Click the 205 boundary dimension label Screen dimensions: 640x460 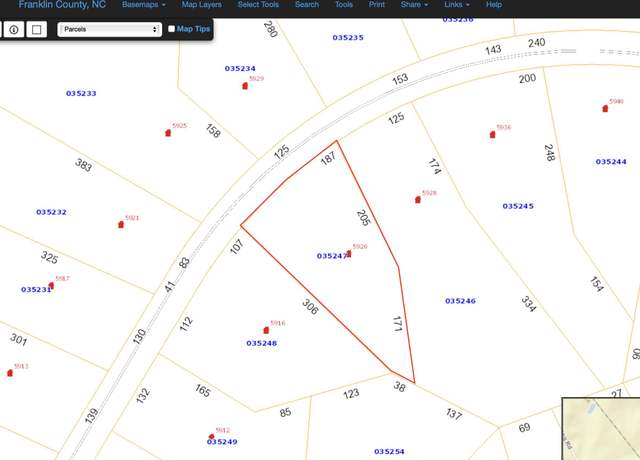click(x=363, y=218)
